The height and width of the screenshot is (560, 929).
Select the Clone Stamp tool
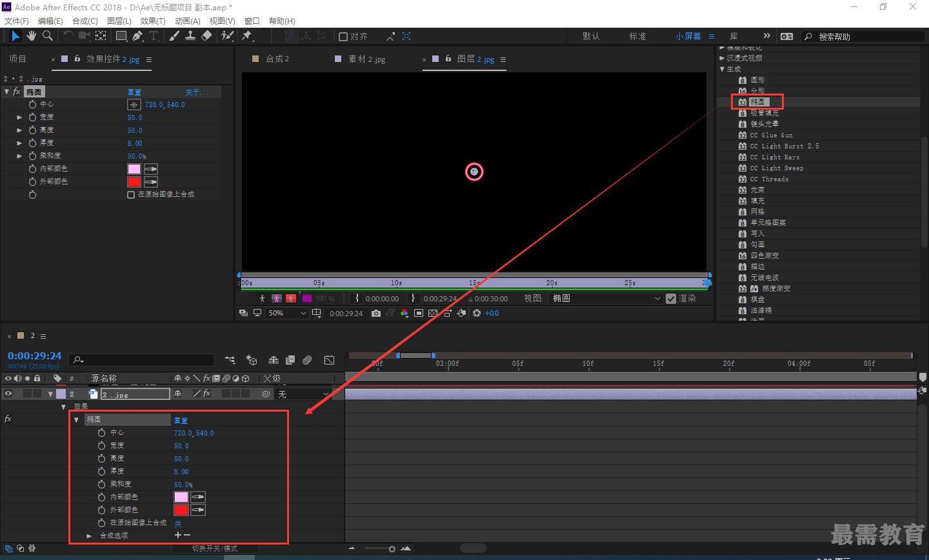coord(190,36)
